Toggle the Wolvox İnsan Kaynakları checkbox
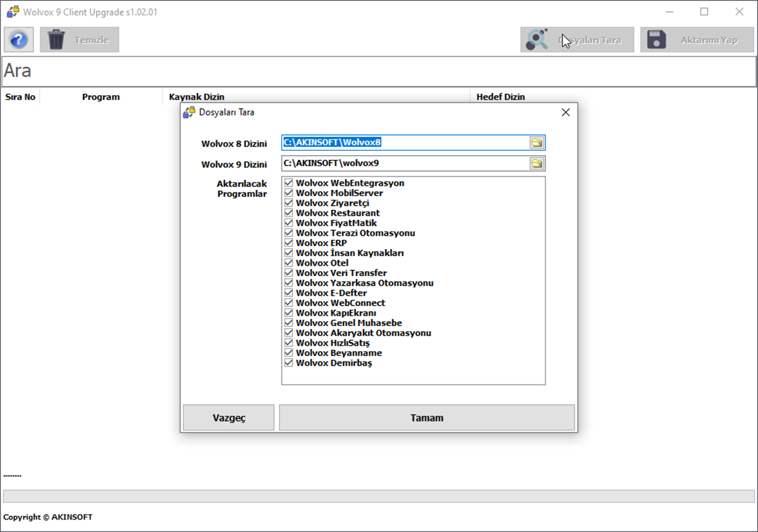 point(289,253)
